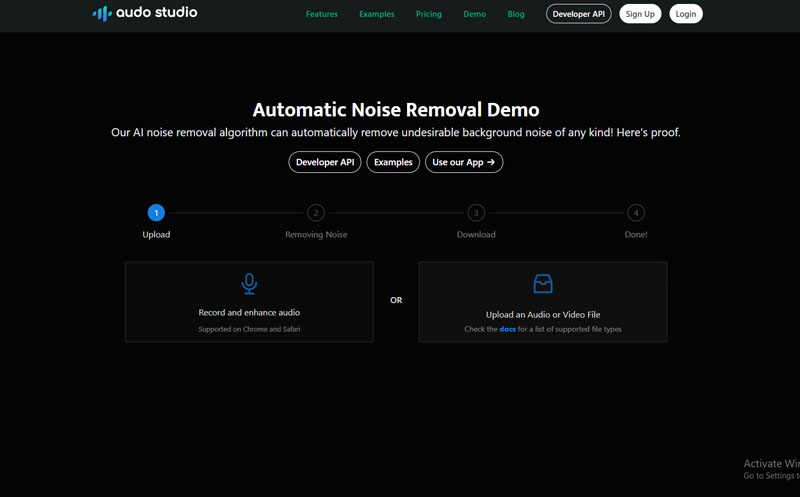The height and width of the screenshot is (497, 800).
Task: Visit the Blog from the header
Action: (516, 14)
